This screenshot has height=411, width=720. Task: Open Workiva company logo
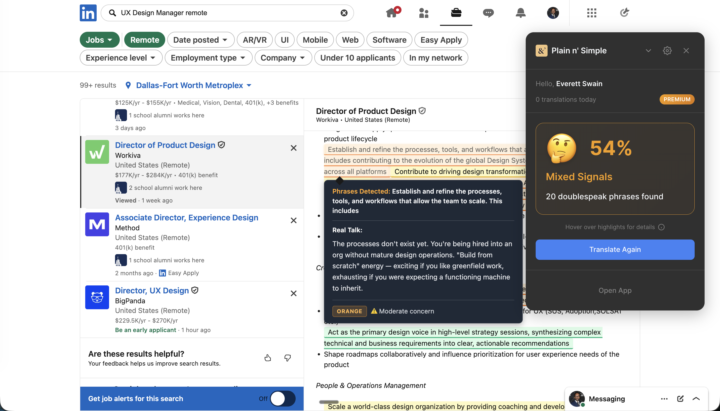[97, 152]
